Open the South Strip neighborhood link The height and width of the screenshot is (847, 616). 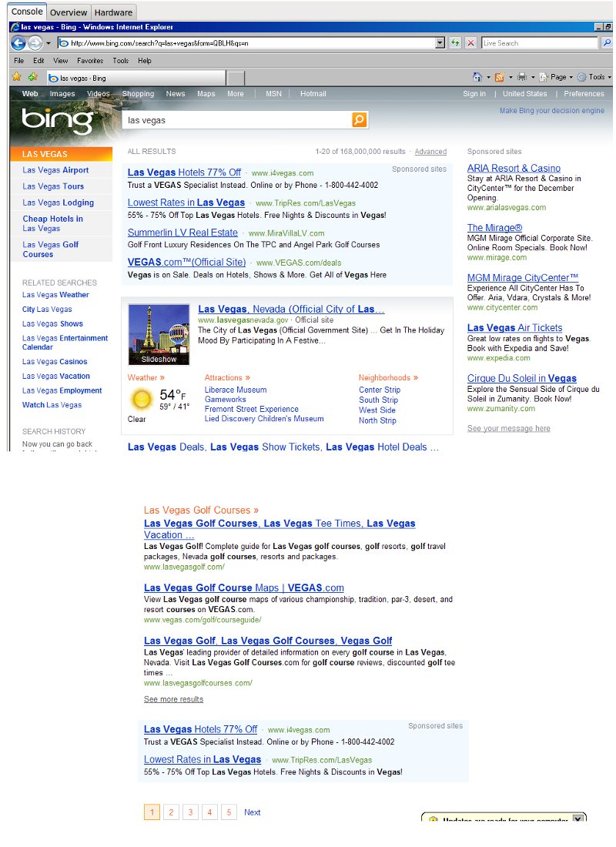pos(378,400)
